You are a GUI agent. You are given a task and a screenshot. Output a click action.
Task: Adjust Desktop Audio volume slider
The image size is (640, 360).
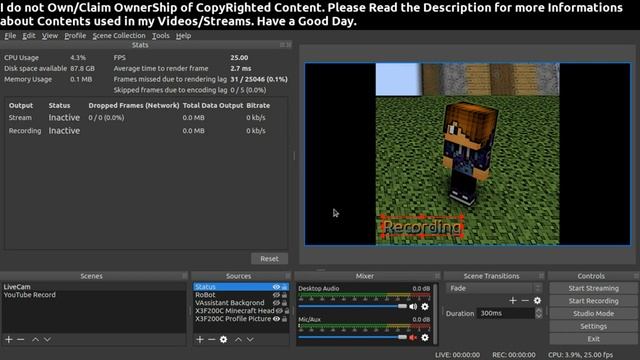[353, 306]
